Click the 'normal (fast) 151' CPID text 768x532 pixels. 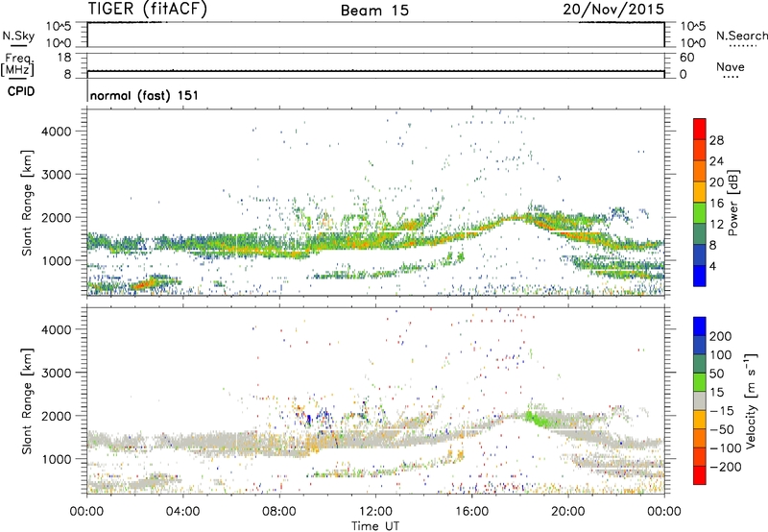click(x=145, y=95)
